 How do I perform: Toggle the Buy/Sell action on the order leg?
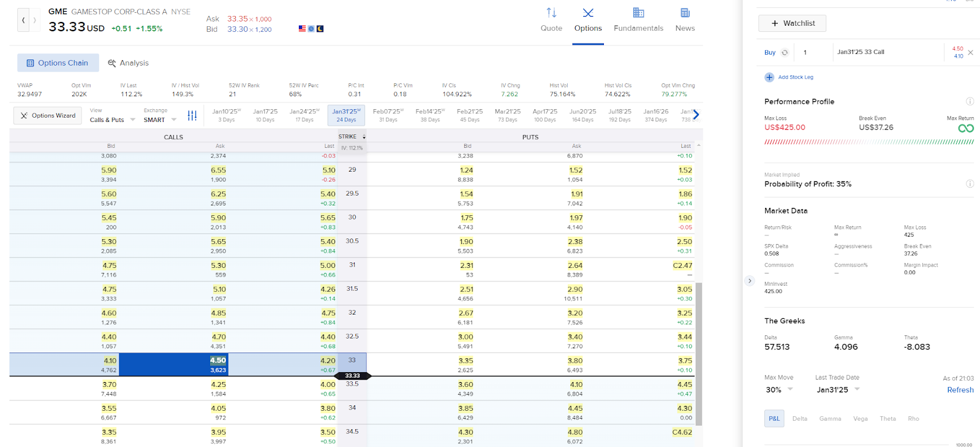tap(785, 53)
